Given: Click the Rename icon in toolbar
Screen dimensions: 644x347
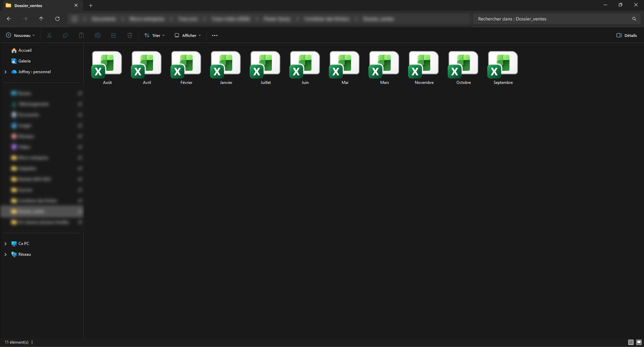Looking at the screenshot, I should (97, 35).
